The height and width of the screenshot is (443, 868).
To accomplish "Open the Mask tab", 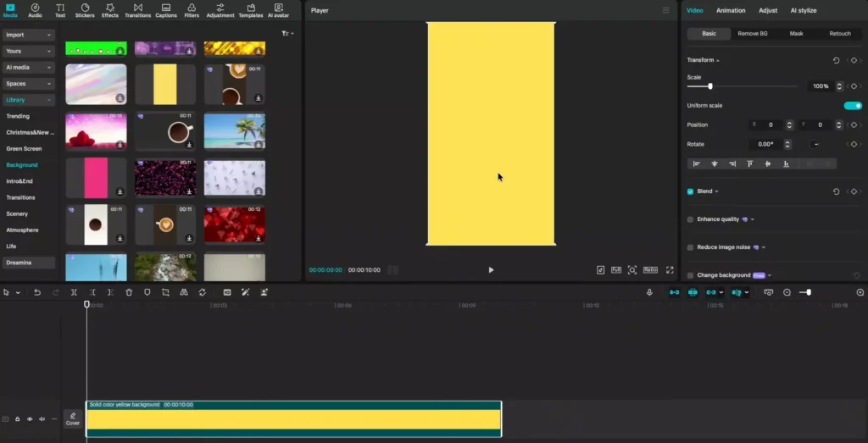I will tap(796, 34).
